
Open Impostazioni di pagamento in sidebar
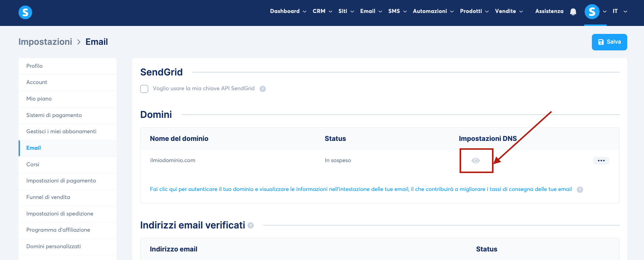[67, 181]
